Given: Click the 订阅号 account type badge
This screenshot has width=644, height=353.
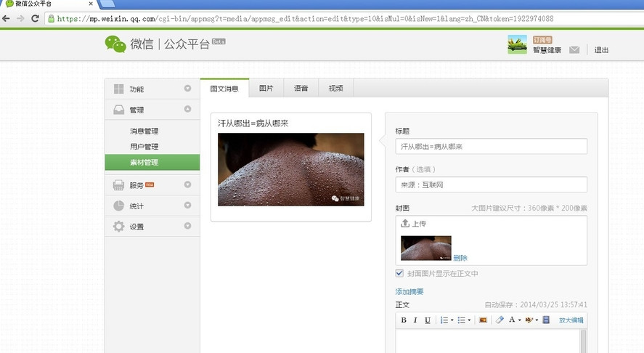Looking at the screenshot, I should click(542, 40).
